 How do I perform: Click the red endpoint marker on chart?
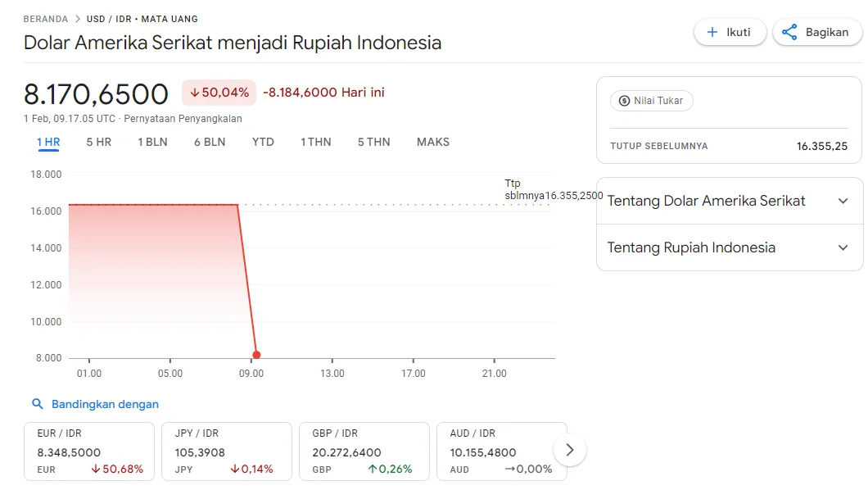[x=256, y=355]
